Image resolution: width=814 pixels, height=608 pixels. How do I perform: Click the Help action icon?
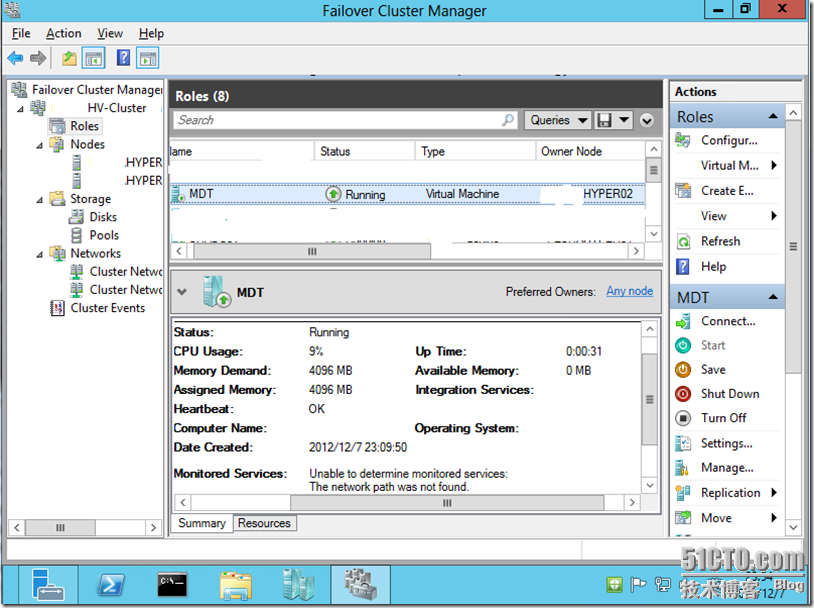tap(683, 267)
